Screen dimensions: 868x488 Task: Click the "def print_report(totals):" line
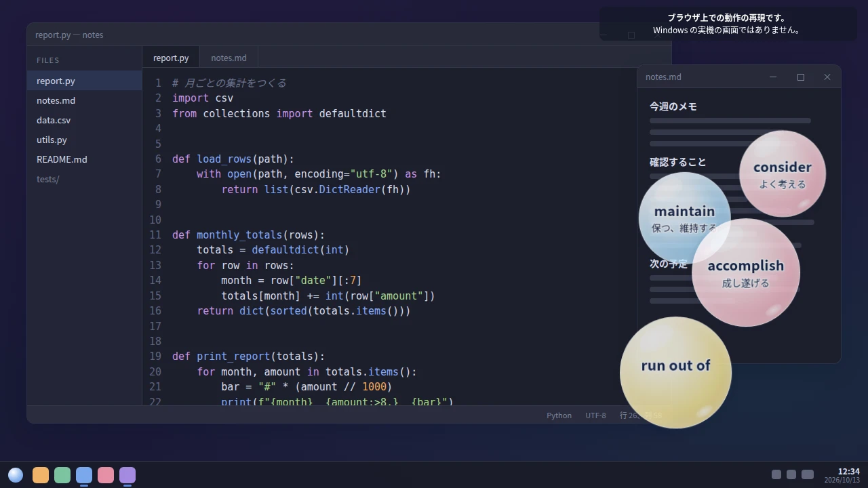tap(249, 357)
